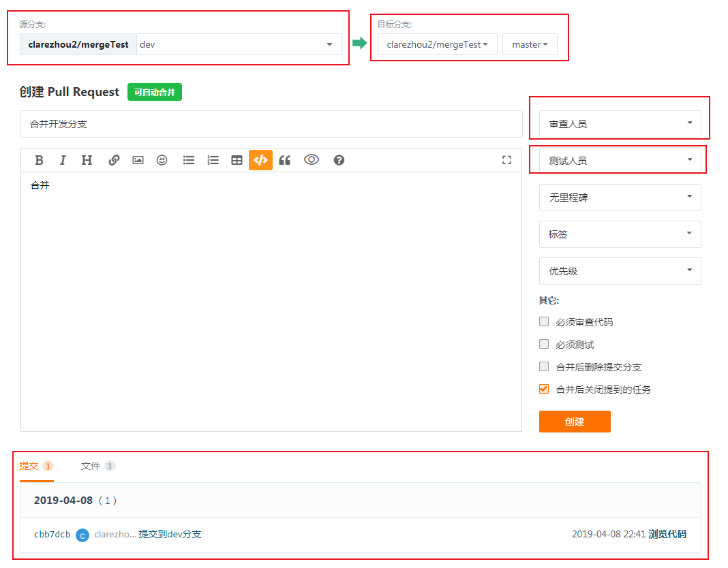Open commit hash cbb7dcb link

[52, 534]
